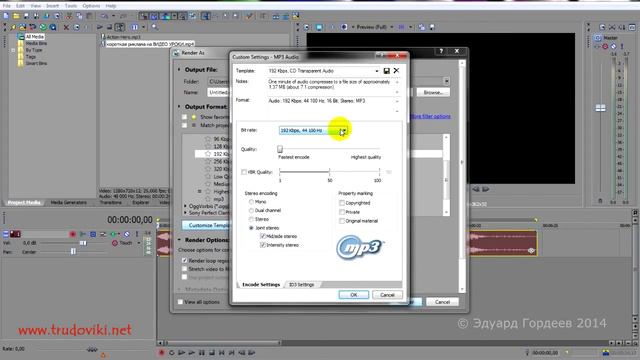This screenshot has width=640, height=360.
Task: Click the Cut scissors toolbar icon
Action: pyautogui.click(x=69, y=16)
